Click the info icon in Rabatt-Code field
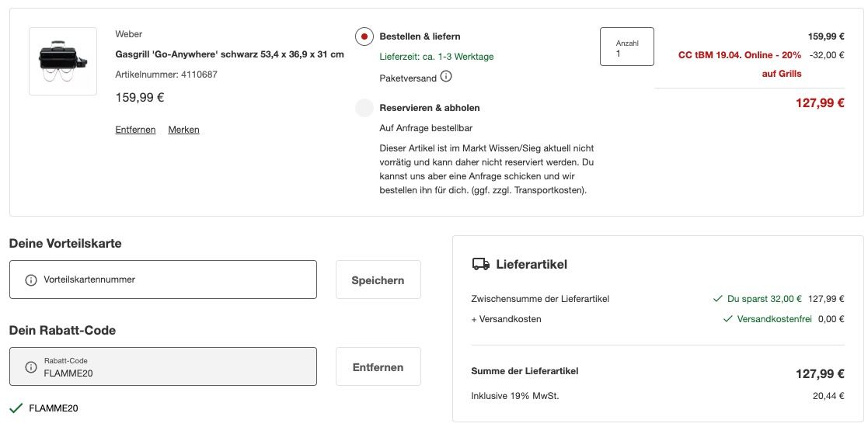This screenshot has height=427, width=868. (31, 366)
